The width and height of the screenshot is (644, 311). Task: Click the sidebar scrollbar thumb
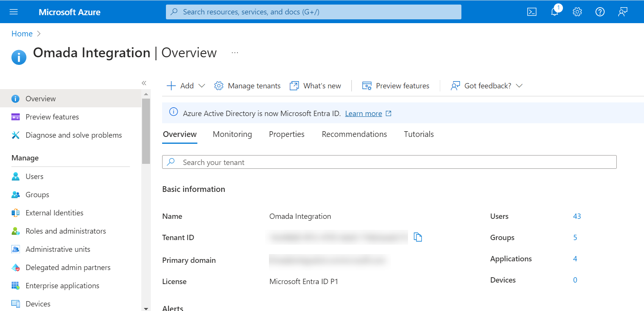(146, 131)
